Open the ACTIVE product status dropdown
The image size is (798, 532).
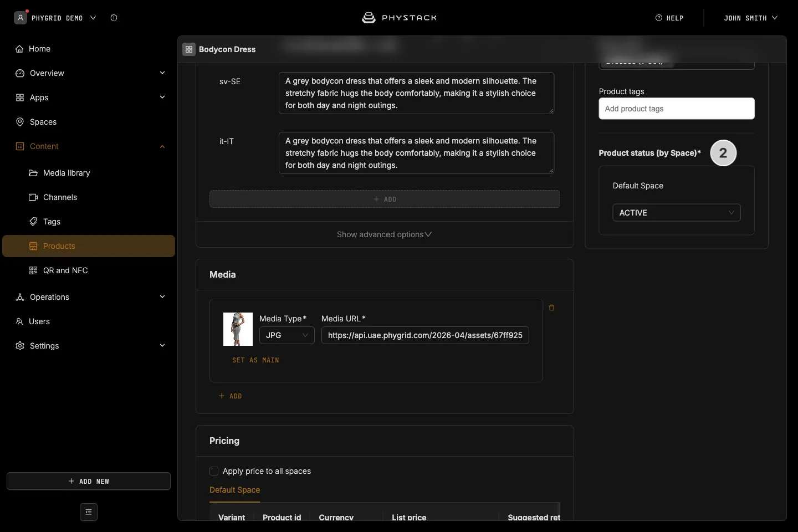(677, 213)
